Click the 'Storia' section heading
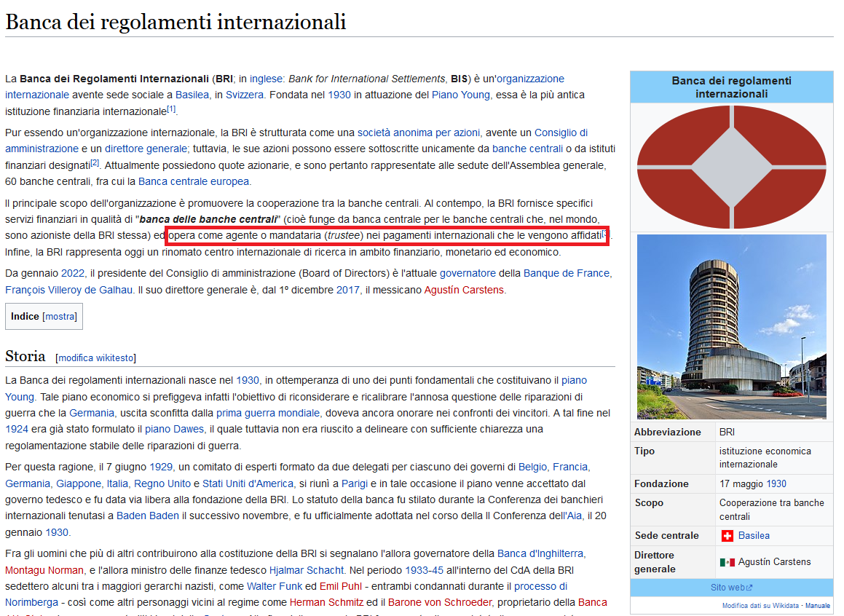 click(25, 356)
